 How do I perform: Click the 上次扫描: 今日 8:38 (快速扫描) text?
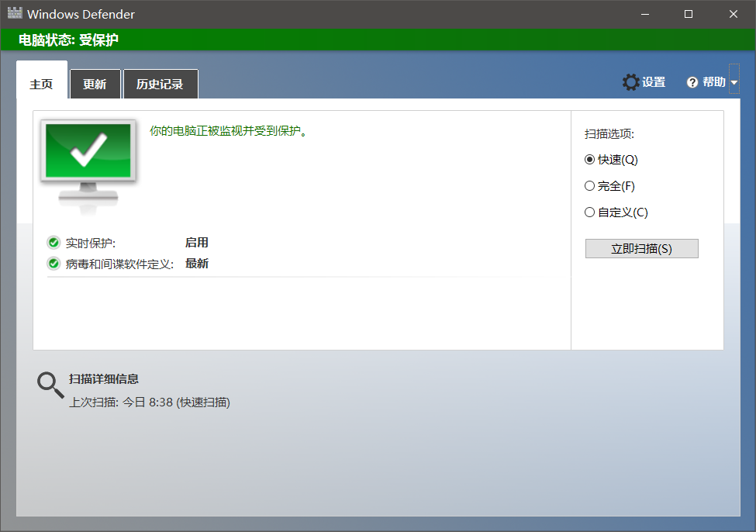click(x=150, y=402)
